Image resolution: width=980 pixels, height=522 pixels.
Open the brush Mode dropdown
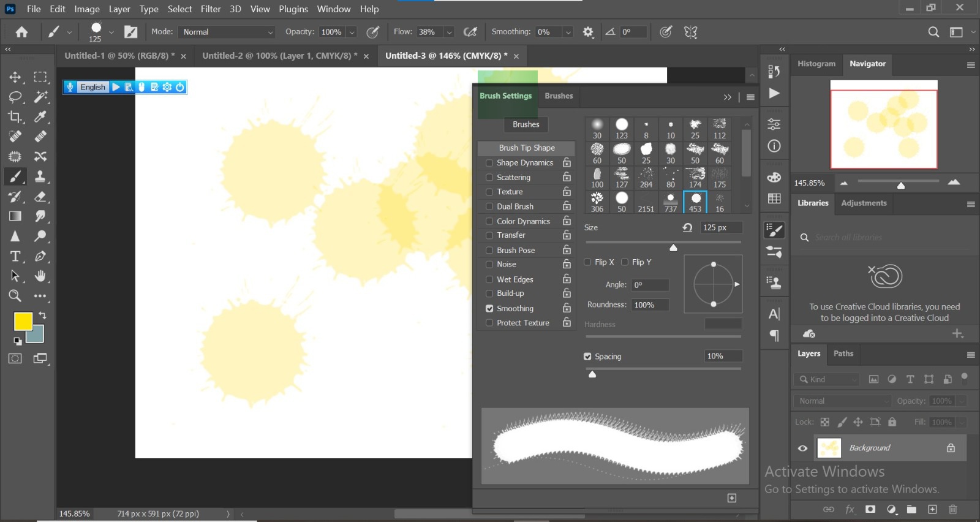(228, 32)
